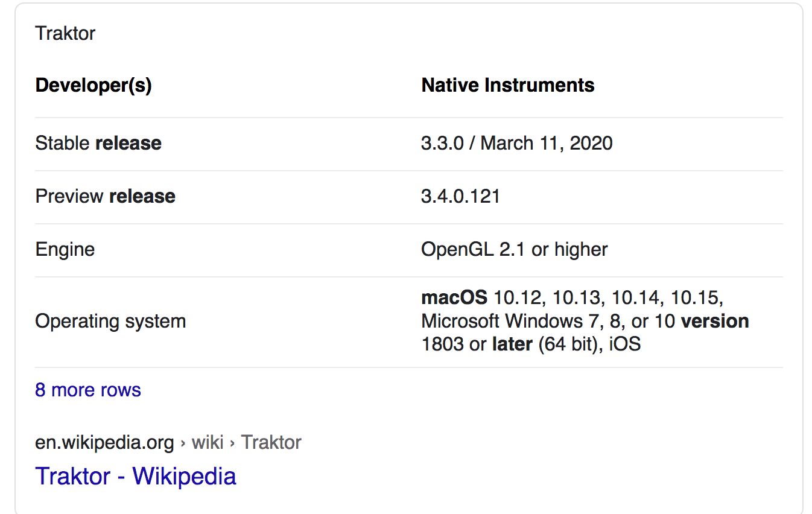Screen dimensions: 812x514
Task: Click the "Stable release" row label
Action: coord(98,143)
